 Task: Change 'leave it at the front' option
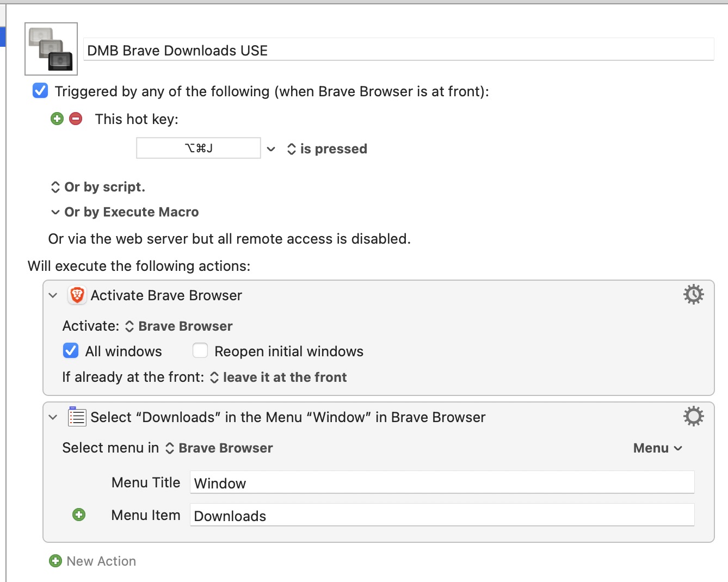click(279, 377)
